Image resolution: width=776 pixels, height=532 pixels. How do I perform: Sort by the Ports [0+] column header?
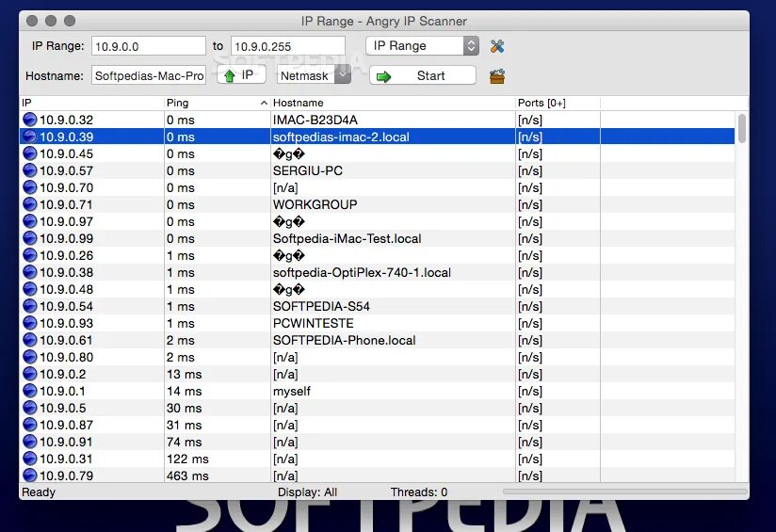pyautogui.click(x=558, y=103)
